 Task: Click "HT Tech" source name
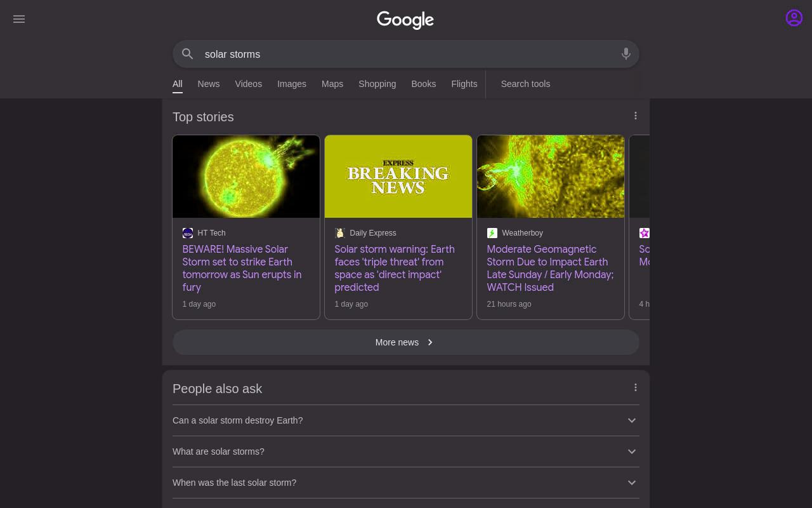[211, 233]
